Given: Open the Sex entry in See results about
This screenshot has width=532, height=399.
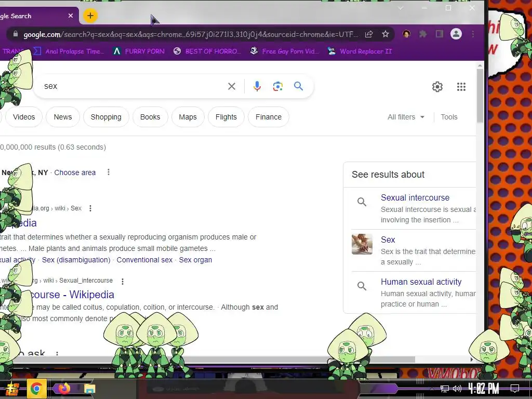Looking at the screenshot, I should (x=388, y=240).
